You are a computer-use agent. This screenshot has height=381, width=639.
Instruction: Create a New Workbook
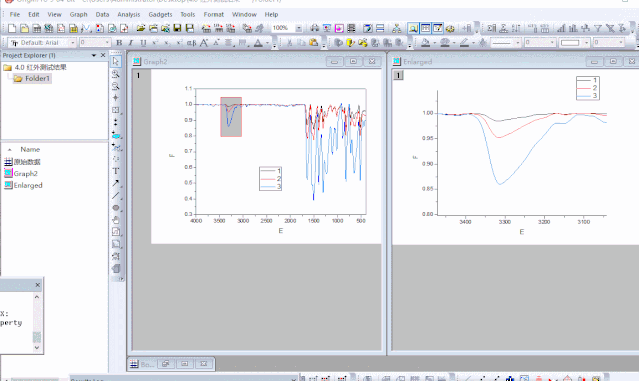coord(37,28)
